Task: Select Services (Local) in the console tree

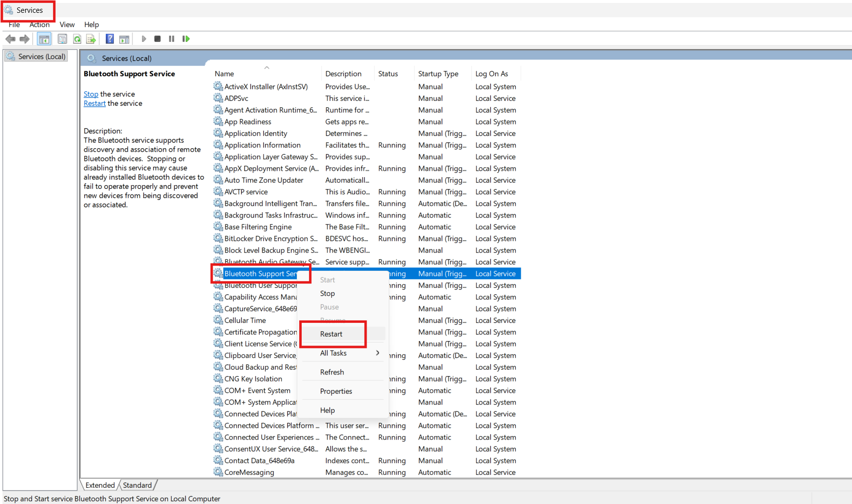Action: tap(41, 57)
